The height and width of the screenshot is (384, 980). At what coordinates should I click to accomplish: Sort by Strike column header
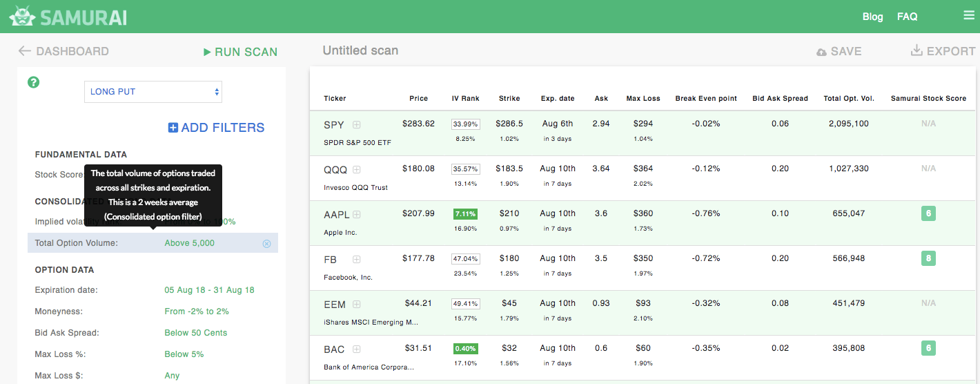(x=509, y=98)
